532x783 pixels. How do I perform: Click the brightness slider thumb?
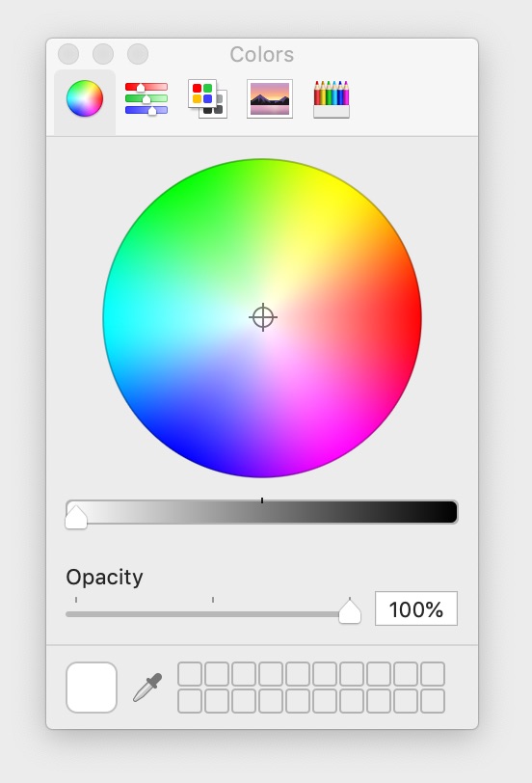[76, 517]
